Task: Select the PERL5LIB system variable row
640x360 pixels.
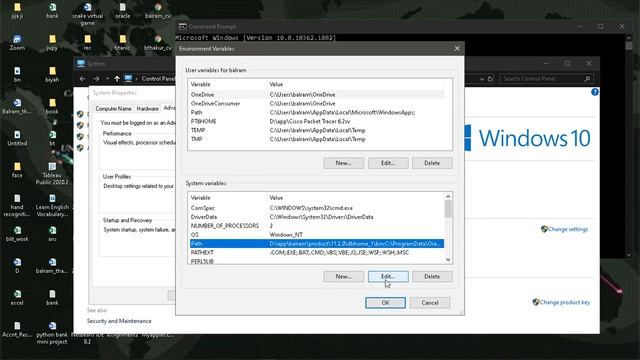Action: click(317, 261)
